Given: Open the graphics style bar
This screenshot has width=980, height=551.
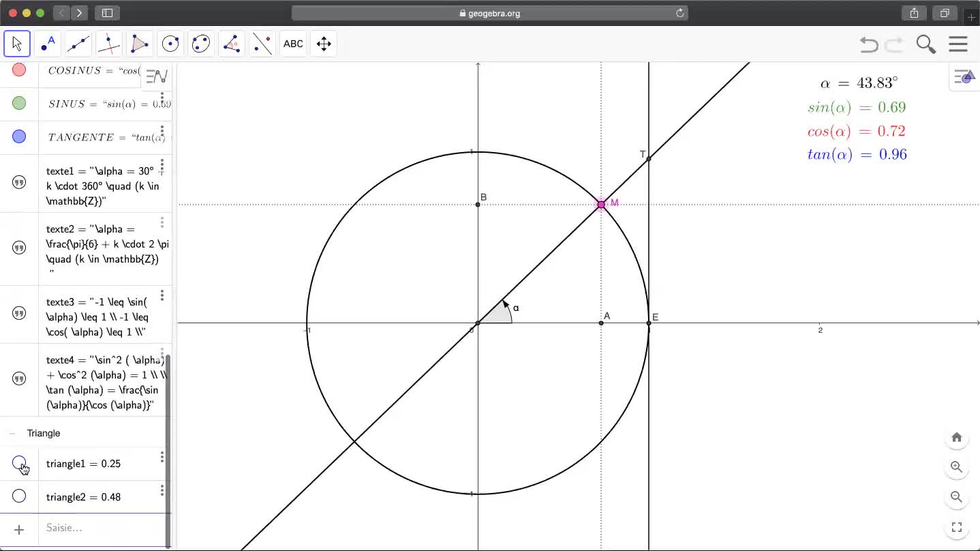Looking at the screenshot, I should tap(964, 78).
